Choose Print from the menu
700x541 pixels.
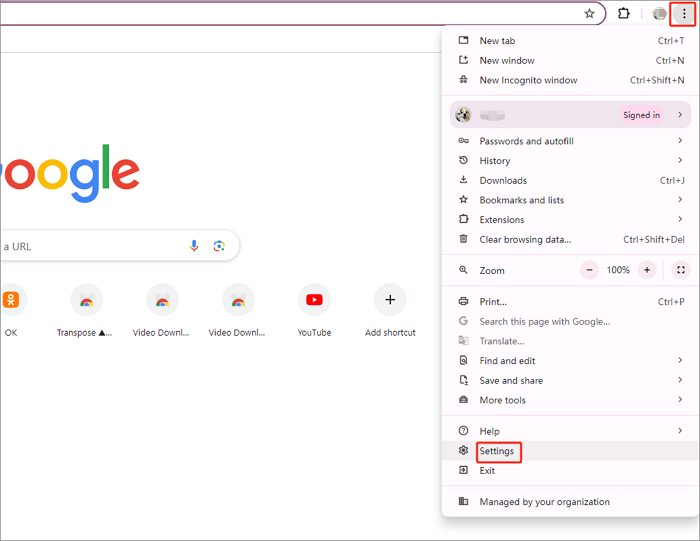[571, 302]
